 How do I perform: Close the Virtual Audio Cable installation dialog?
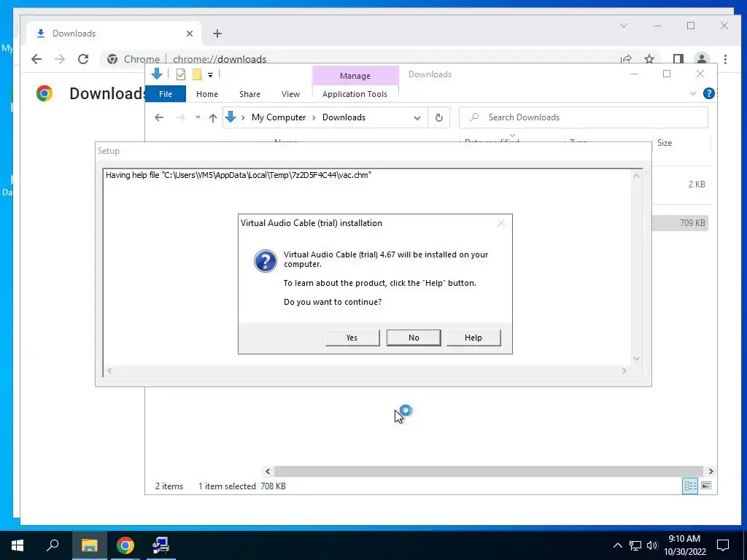500,223
